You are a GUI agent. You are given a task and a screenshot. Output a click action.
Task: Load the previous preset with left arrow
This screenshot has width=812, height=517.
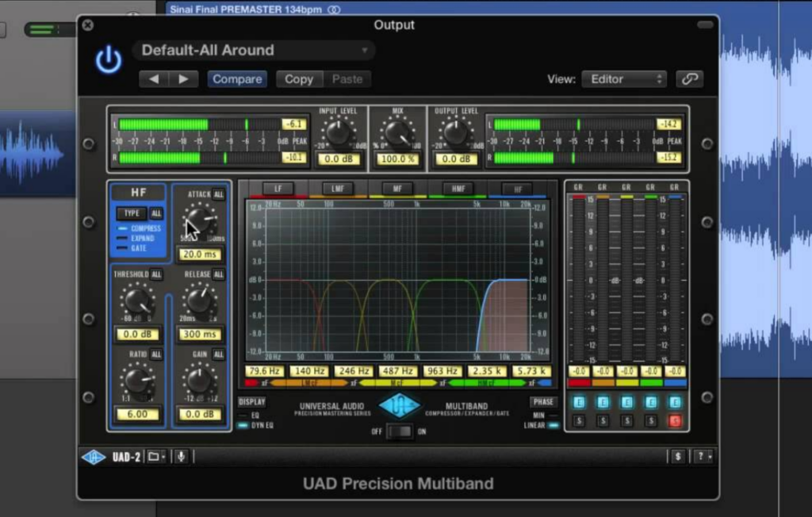(x=153, y=79)
